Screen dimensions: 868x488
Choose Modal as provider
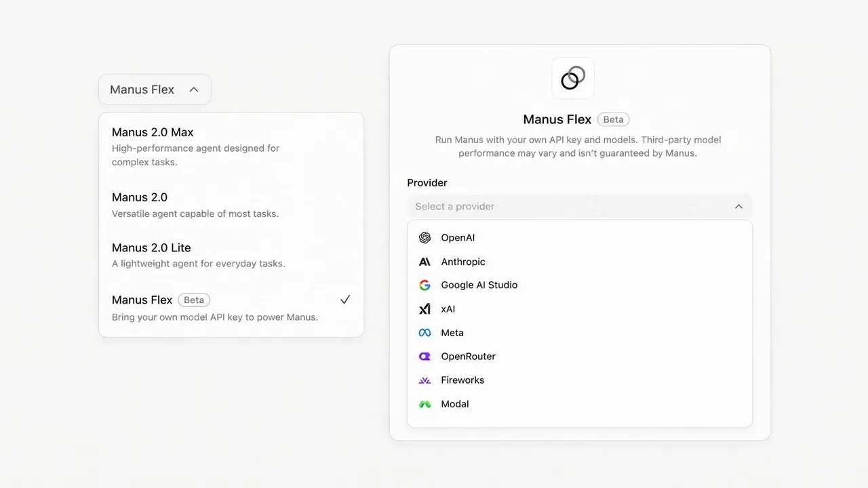click(x=580, y=404)
